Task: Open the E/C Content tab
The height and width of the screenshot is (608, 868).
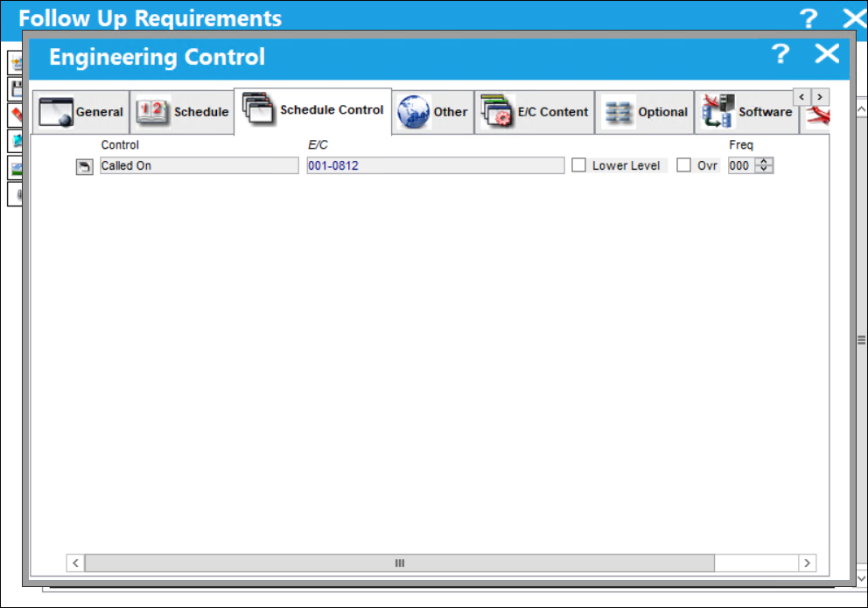Action: point(535,112)
